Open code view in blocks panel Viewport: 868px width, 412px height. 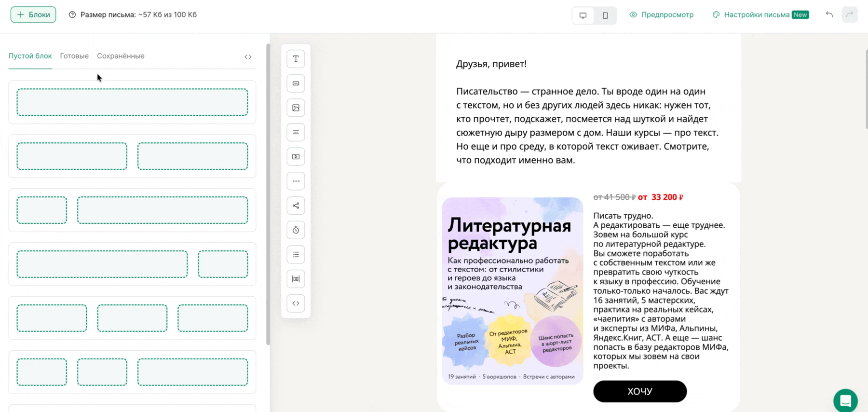248,56
